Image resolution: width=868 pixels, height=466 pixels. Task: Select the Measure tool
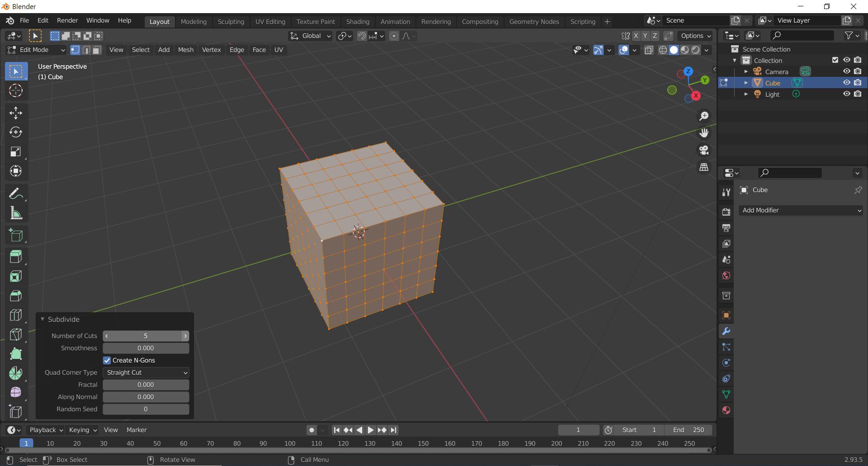tap(16, 213)
